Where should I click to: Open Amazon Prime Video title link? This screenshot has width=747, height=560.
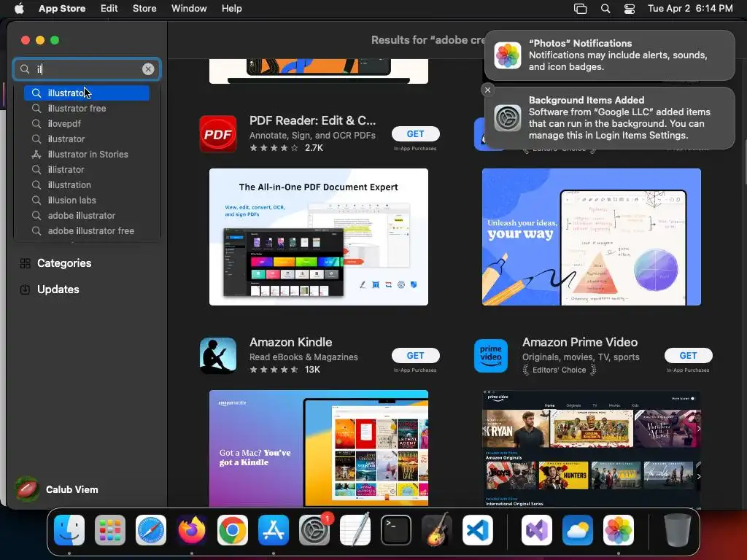tap(580, 342)
